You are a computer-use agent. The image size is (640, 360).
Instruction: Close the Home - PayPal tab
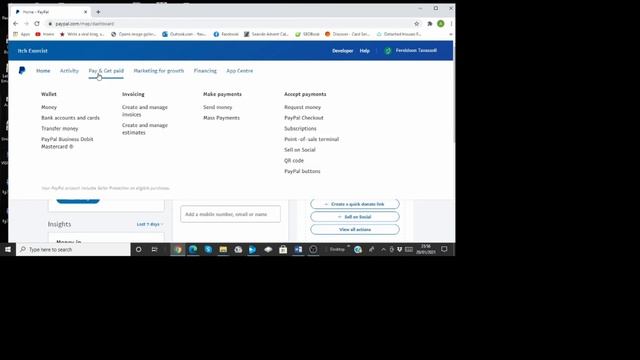click(85, 12)
